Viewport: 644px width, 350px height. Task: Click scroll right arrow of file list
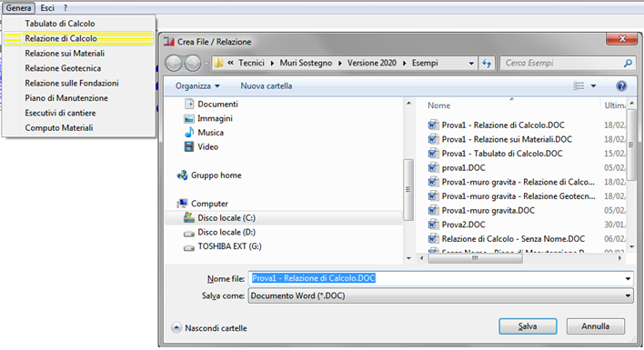619,258
